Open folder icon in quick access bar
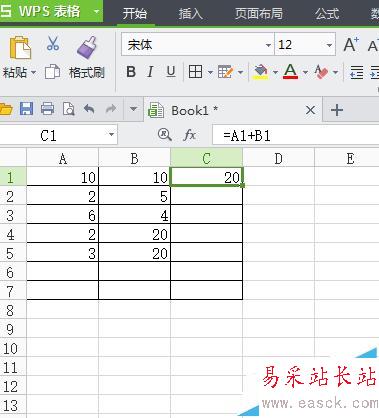Viewport: 379px width, 418px height. tap(5, 109)
